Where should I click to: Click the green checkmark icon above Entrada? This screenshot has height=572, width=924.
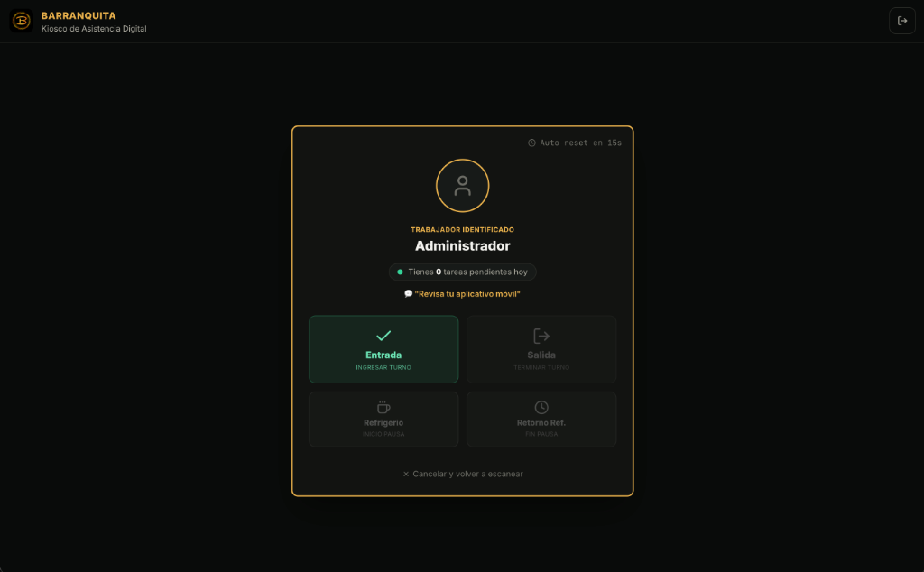coord(383,336)
